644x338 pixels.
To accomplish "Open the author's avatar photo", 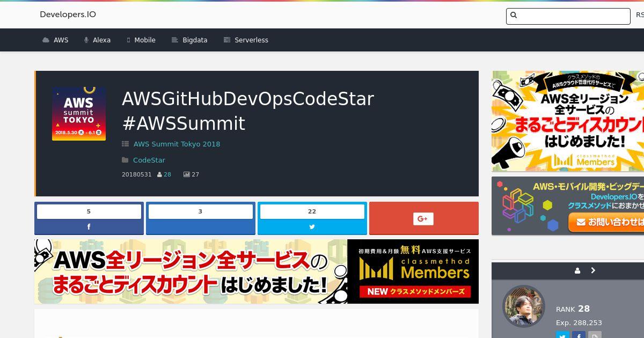I will coord(524,306).
